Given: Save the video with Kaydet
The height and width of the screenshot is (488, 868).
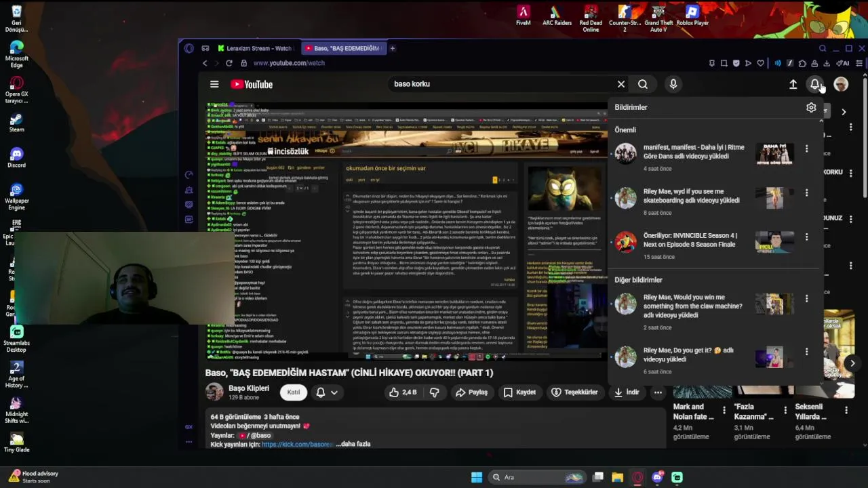Looking at the screenshot, I should pos(519,392).
